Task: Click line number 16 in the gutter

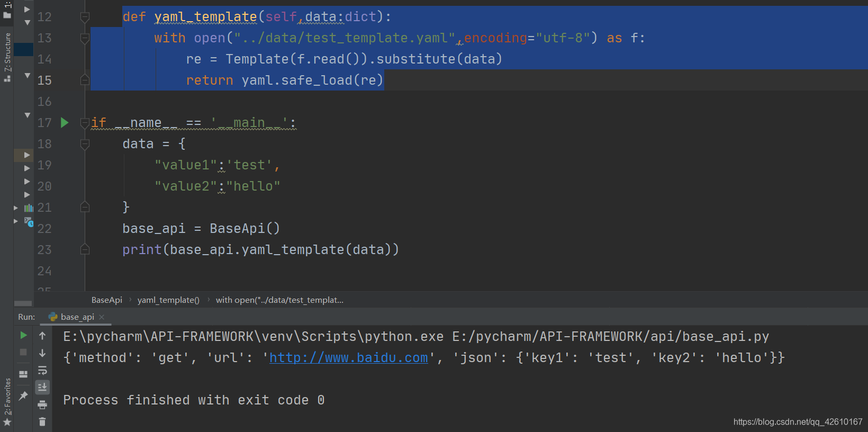Action: (44, 102)
